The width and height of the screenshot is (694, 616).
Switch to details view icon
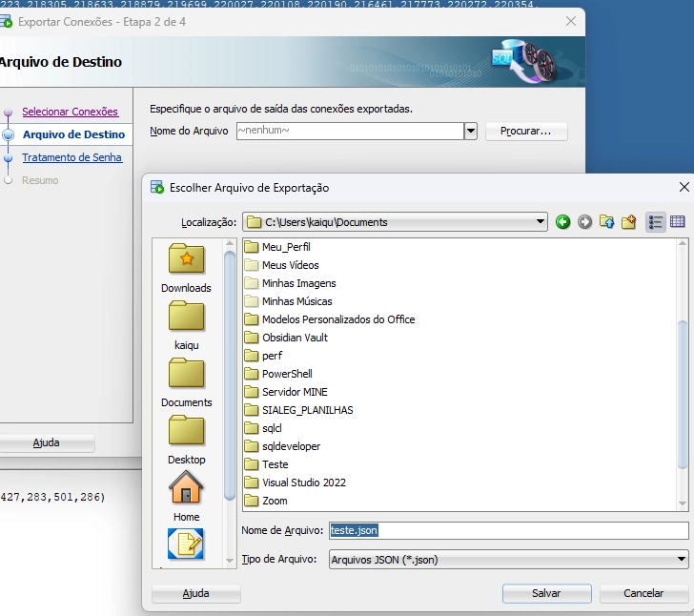(x=677, y=221)
